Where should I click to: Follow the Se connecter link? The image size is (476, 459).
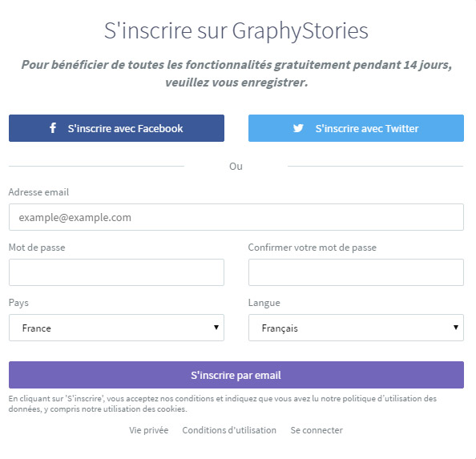click(317, 430)
